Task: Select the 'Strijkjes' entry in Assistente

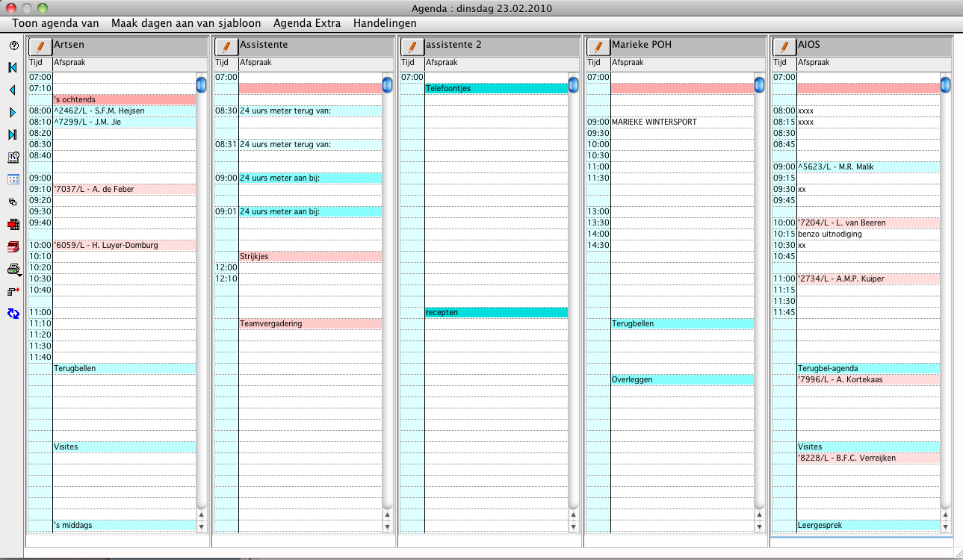Action: tap(310, 256)
